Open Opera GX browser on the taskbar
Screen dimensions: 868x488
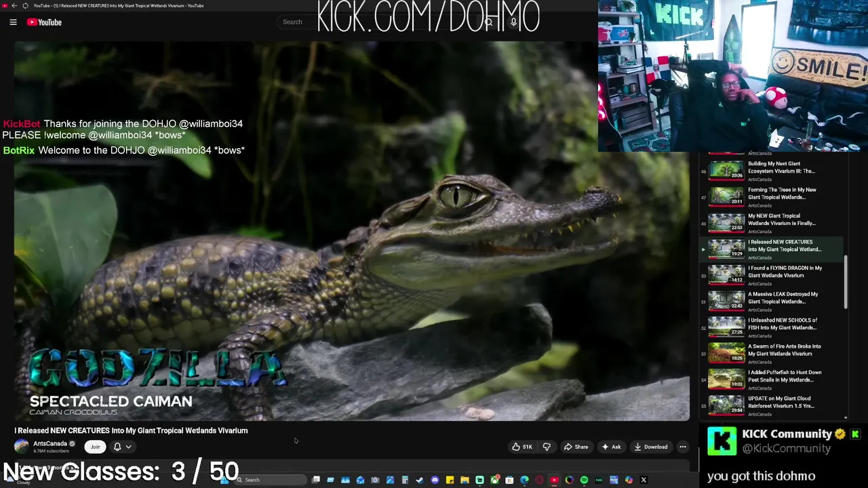coord(539,480)
